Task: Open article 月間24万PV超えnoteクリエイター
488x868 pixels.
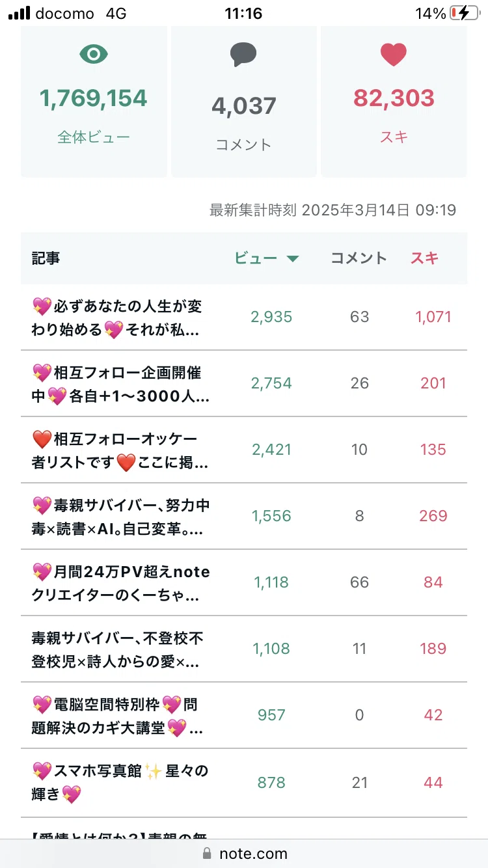Action: tap(122, 583)
